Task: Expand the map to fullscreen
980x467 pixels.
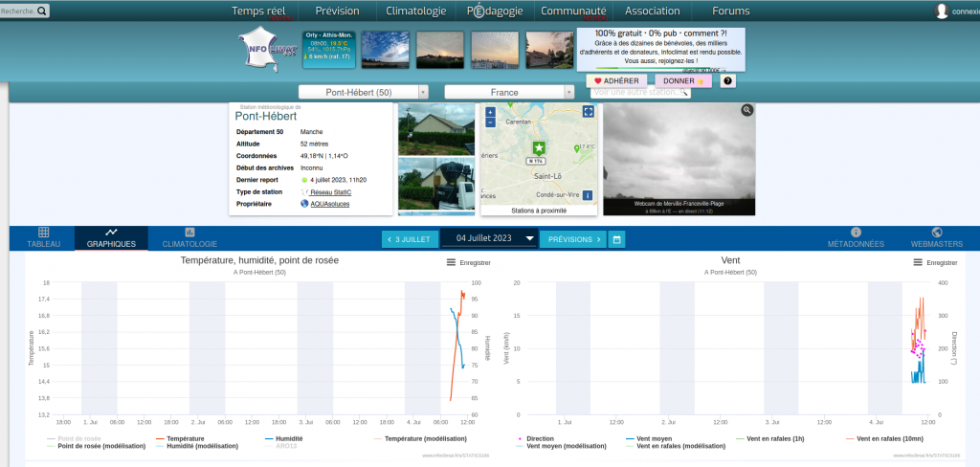Action: click(589, 112)
